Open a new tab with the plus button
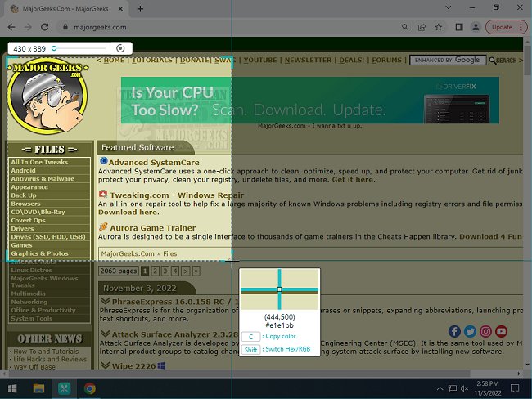The height and width of the screenshot is (399, 532). [x=140, y=8]
